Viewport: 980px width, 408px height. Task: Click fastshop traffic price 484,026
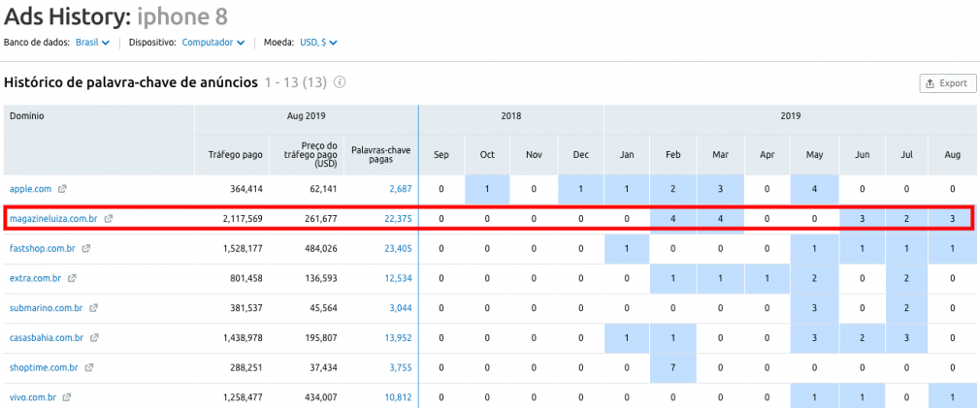pos(320,248)
